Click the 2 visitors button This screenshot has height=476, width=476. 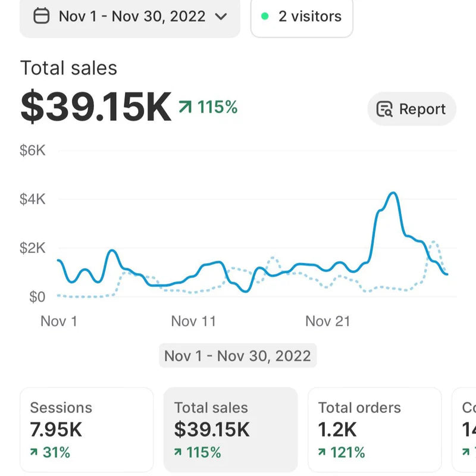[302, 16]
